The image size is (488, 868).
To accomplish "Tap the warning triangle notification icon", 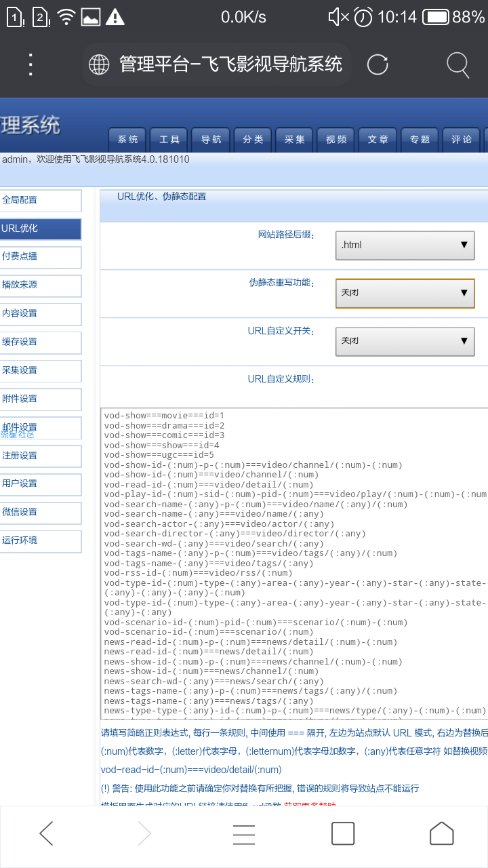I will (115, 17).
